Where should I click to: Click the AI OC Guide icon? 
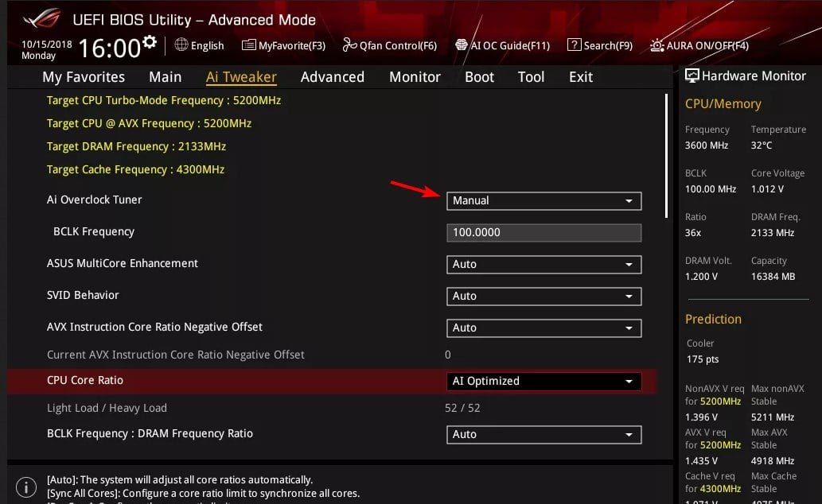(462, 45)
